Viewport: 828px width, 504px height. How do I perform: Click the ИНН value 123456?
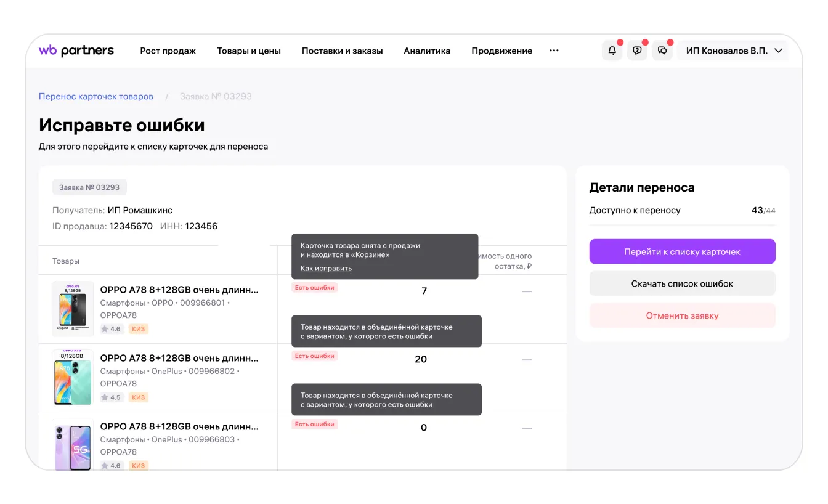[x=201, y=226]
